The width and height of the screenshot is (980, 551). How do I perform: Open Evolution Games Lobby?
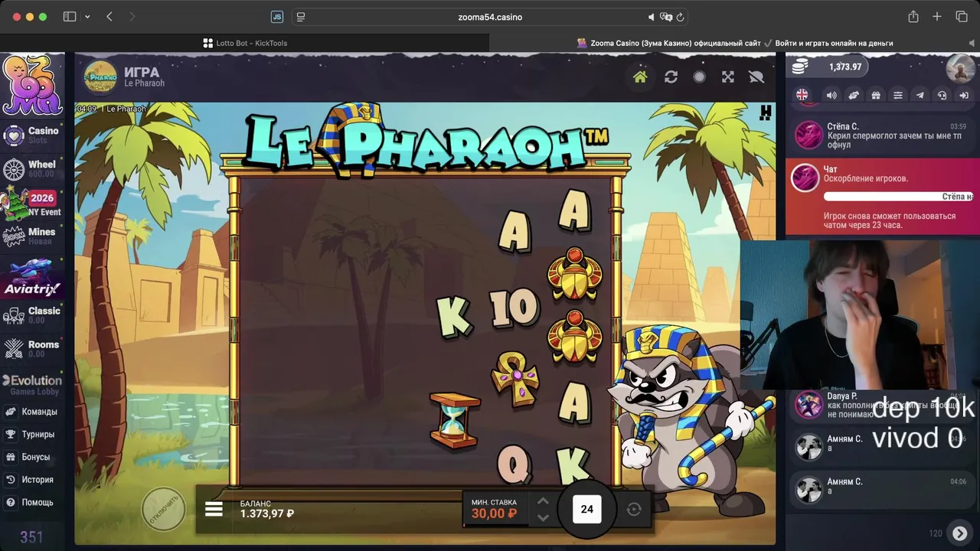tap(32, 385)
